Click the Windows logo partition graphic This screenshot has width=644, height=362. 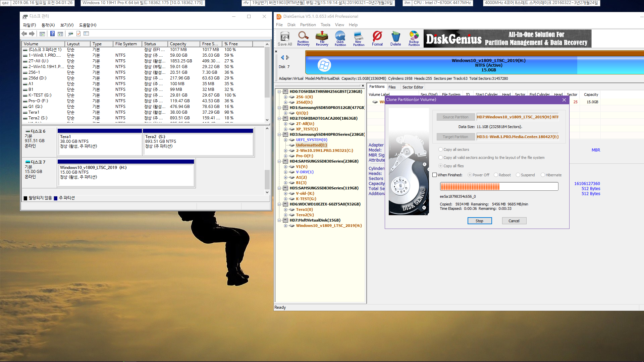point(324,65)
